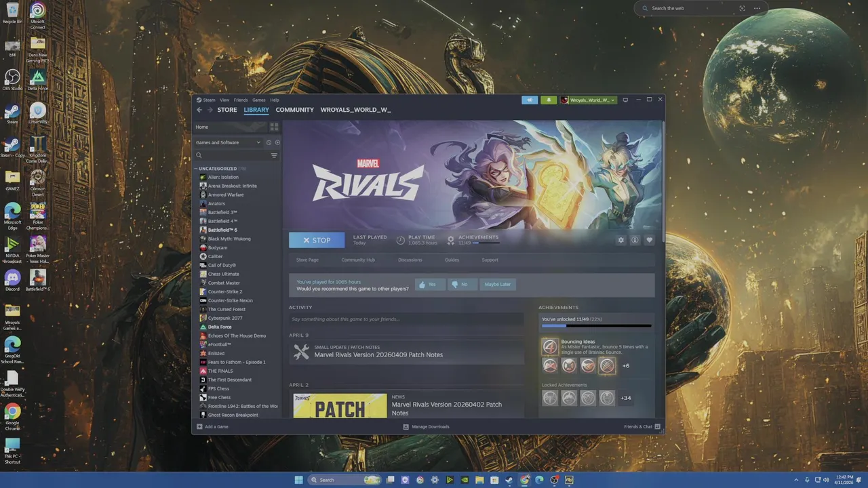868x488 pixels.
Task: Open the Games menu
Action: pos(259,100)
